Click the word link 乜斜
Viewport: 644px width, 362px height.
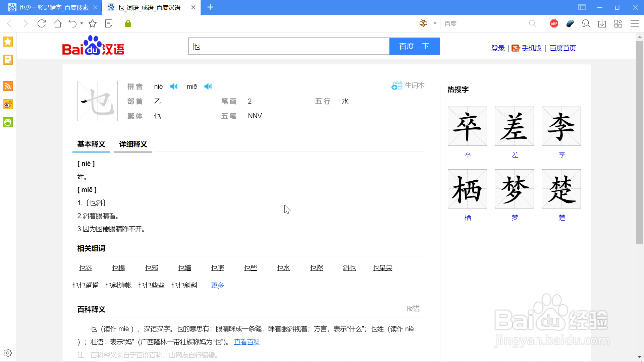tap(85, 268)
